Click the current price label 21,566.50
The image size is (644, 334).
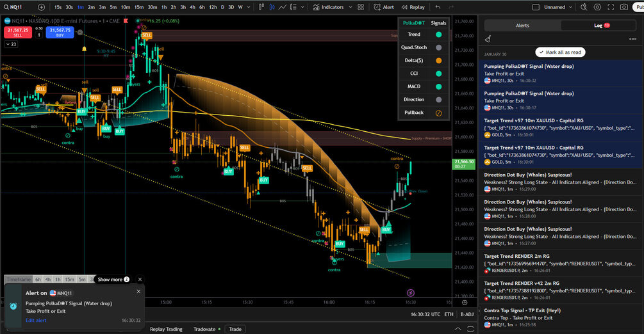[x=464, y=164]
